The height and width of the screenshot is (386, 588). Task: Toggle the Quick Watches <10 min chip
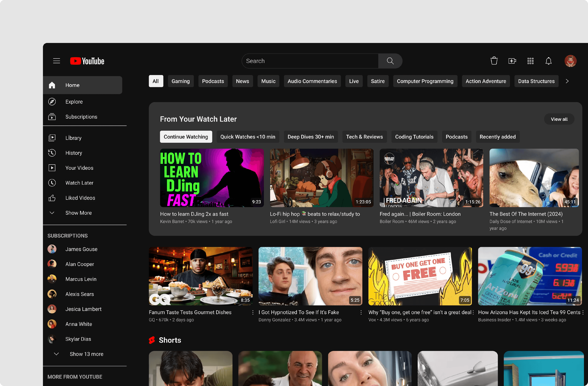coord(248,137)
